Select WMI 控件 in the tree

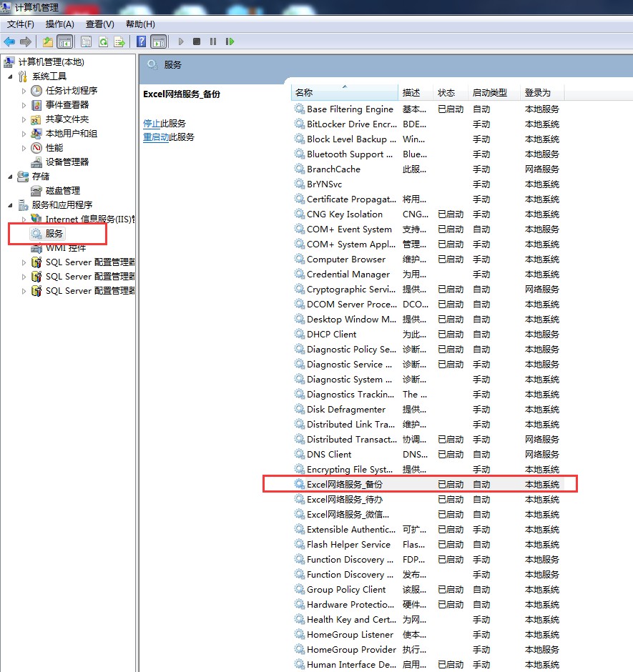(65, 248)
